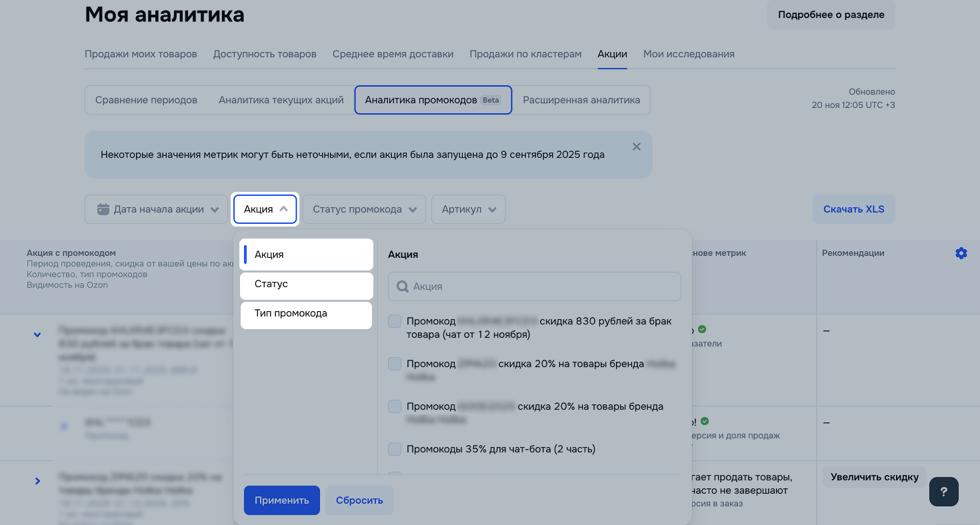Screen dimensions: 980x525
Task: Tick Промокоды 35% для чат-бота checkbox
Action: 395,449
